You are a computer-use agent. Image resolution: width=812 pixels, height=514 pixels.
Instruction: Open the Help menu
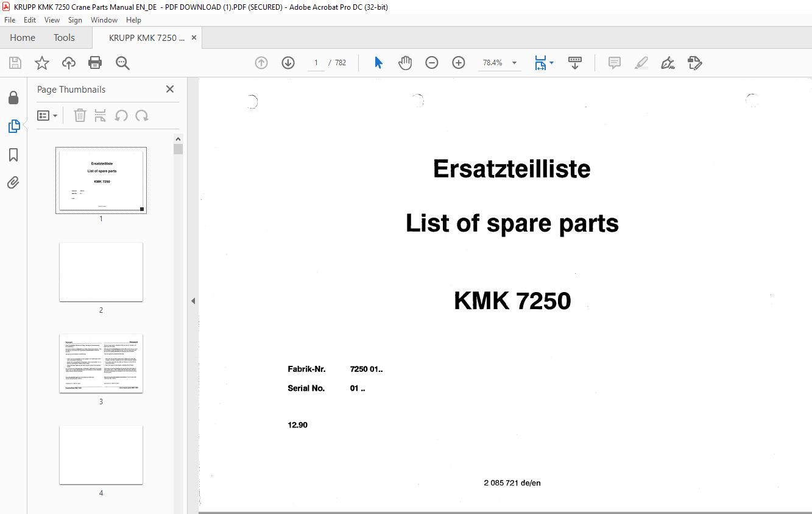click(133, 20)
